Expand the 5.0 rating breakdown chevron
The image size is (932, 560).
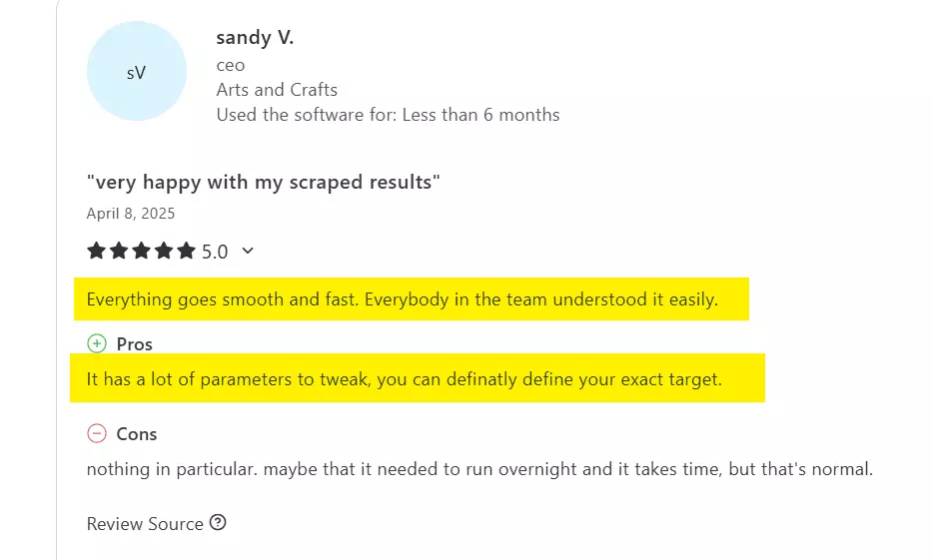tap(248, 251)
